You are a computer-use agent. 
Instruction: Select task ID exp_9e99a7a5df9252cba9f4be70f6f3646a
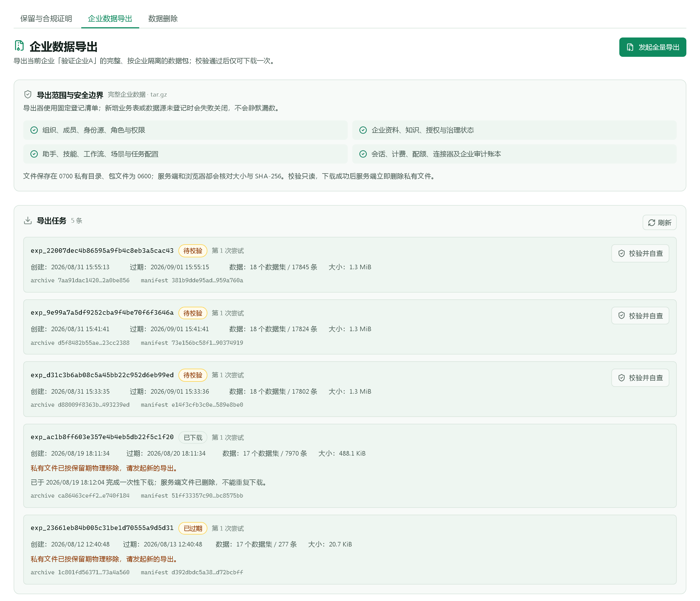[x=102, y=313]
